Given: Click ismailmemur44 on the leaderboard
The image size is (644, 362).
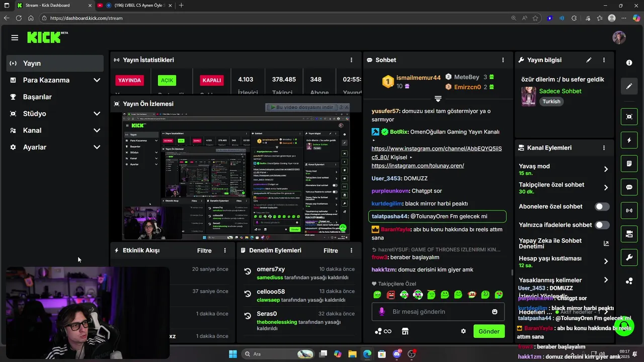Looking at the screenshot, I should tap(418, 77).
